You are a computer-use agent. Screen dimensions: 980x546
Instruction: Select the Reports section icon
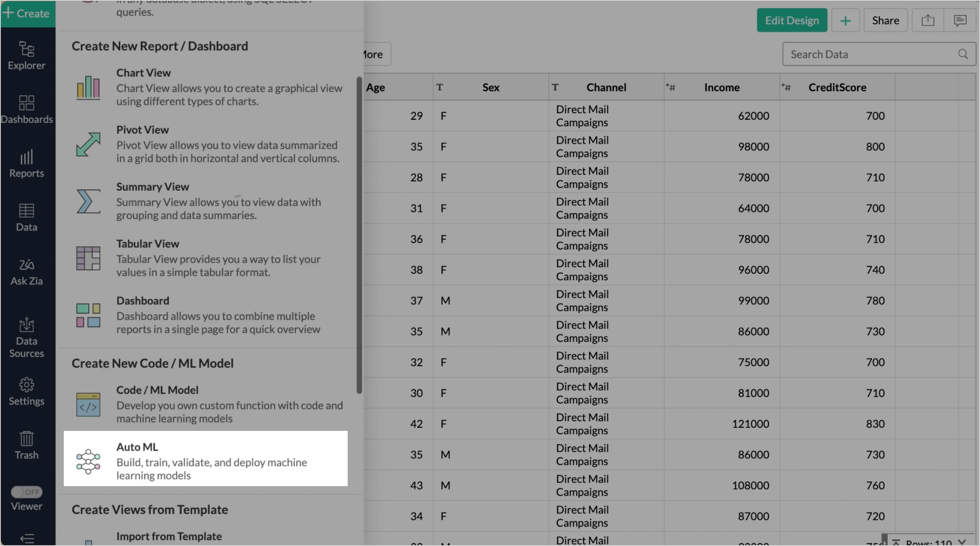(x=26, y=163)
